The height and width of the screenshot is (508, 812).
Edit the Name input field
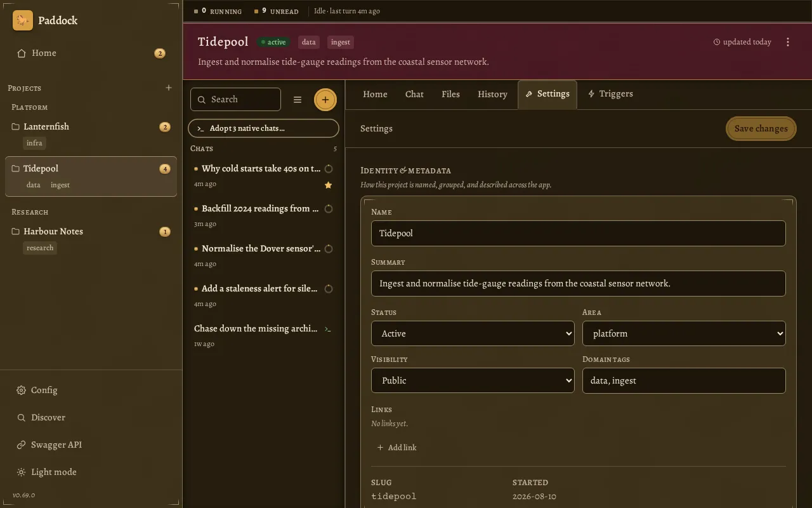[x=578, y=233]
